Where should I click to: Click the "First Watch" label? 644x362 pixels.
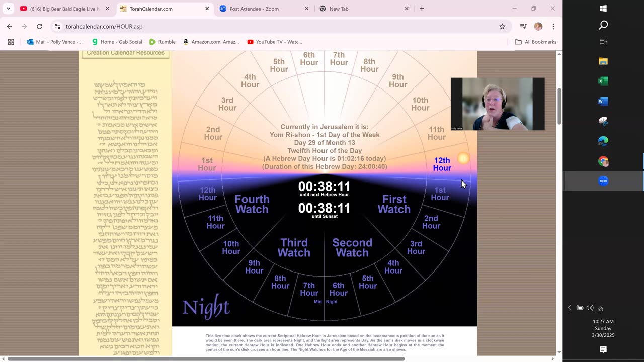pyautogui.click(x=394, y=204)
